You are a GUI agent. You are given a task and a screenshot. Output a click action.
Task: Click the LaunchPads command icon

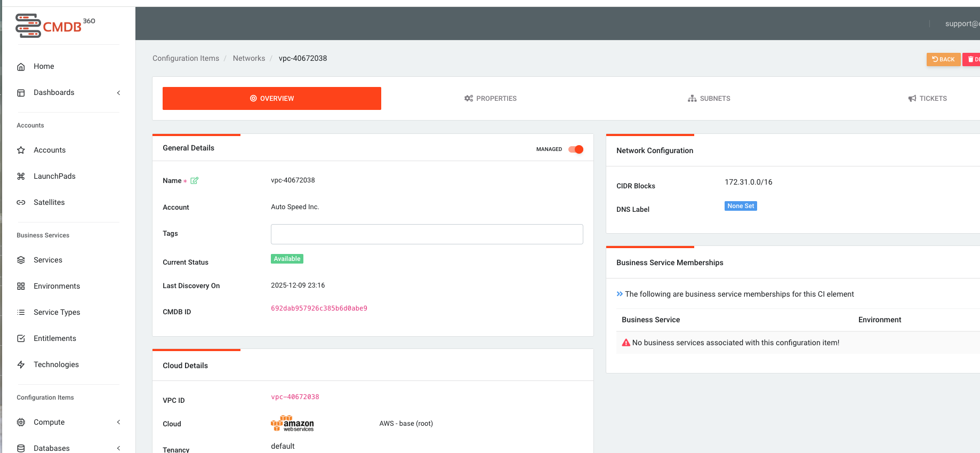[x=21, y=177]
